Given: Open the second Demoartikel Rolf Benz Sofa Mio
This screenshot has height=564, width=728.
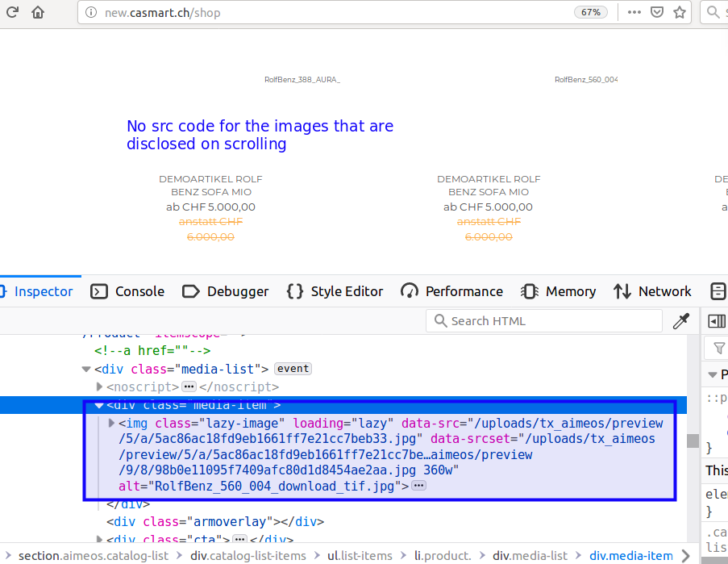Looking at the screenshot, I should pos(489,186).
